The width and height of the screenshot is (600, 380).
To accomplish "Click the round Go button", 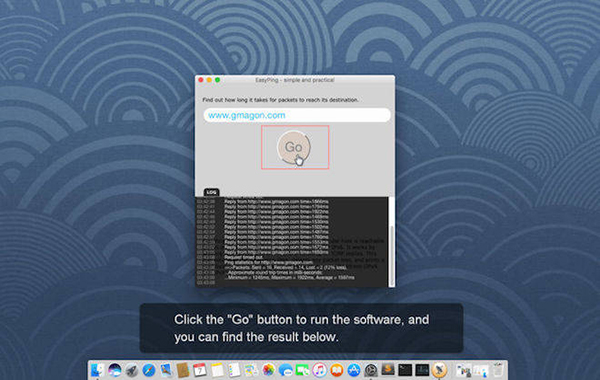I will pyautogui.click(x=293, y=147).
